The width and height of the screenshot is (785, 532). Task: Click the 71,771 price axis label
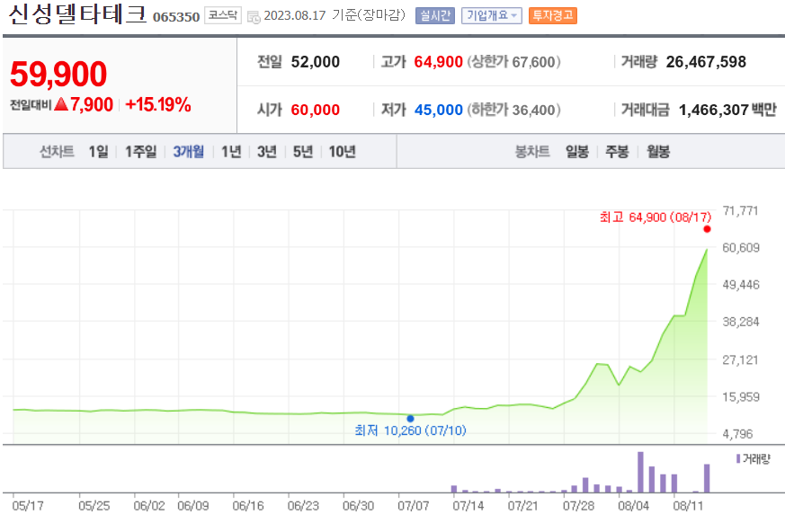(740, 210)
